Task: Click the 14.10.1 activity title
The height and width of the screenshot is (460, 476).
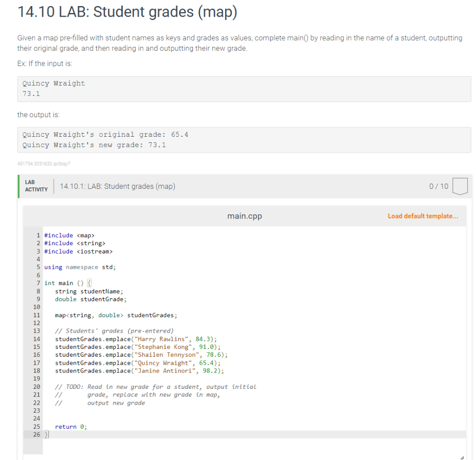Action: click(x=118, y=186)
